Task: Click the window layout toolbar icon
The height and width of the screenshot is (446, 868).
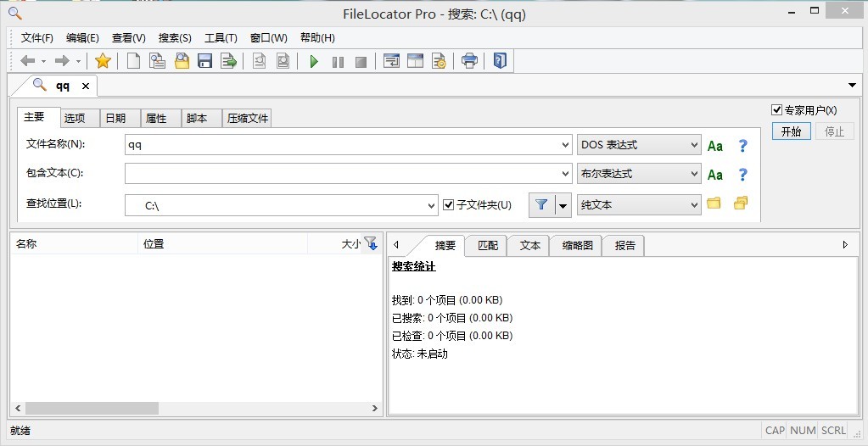Action: coord(415,61)
